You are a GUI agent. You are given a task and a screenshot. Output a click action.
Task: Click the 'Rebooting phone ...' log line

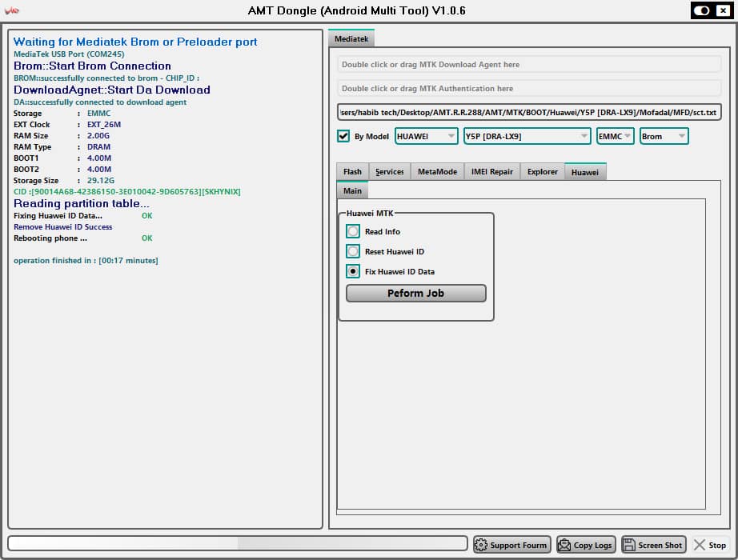pyautogui.click(x=50, y=238)
